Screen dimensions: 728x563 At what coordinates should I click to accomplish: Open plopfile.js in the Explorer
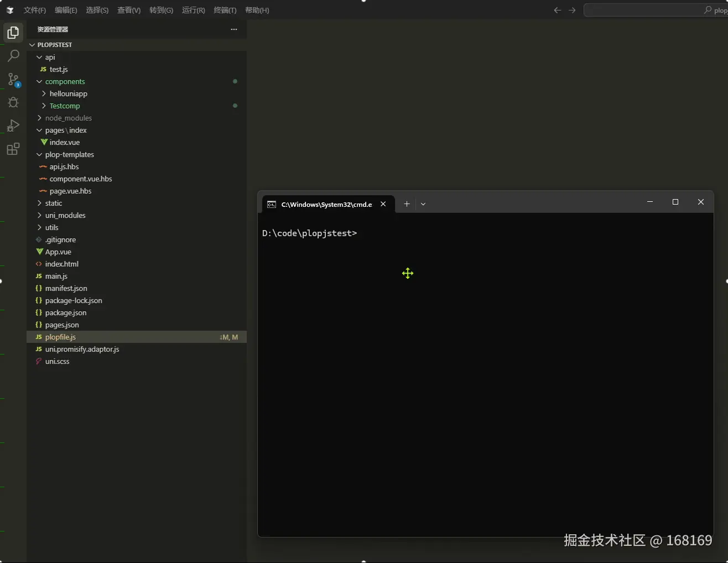[x=61, y=337]
